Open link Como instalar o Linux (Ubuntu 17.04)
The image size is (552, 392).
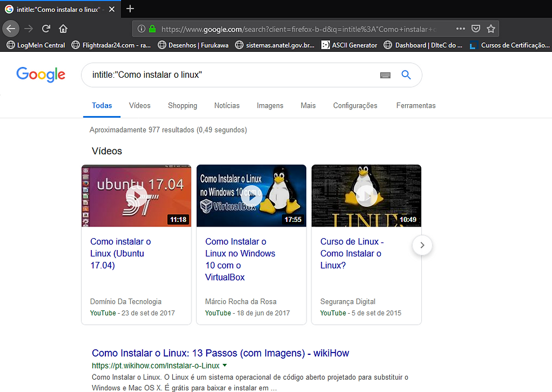tap(121, 253)
